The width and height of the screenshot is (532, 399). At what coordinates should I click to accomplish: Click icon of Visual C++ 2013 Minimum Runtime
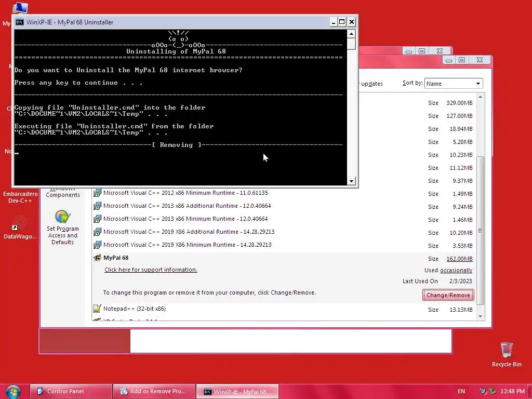coord(97,219)
